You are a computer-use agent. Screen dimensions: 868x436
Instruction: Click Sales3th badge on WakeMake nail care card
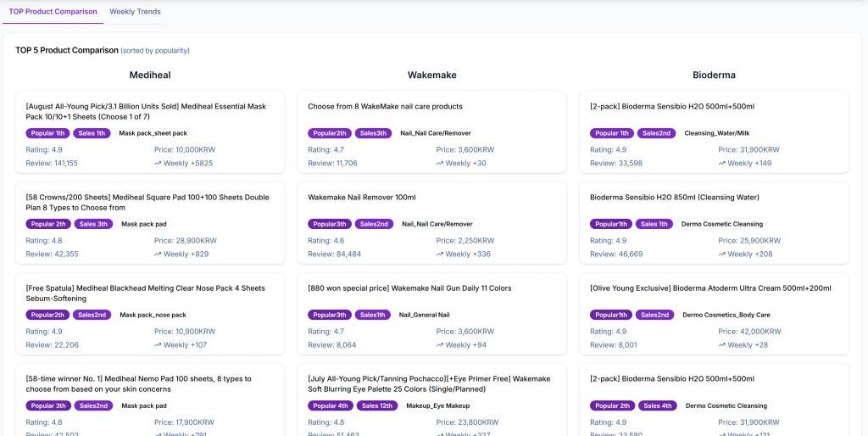373,133
